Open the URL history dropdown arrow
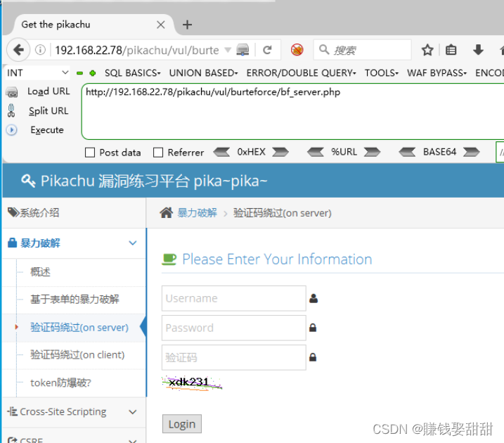This screenshot has width=504, height=443. click(x=228, y=50)
